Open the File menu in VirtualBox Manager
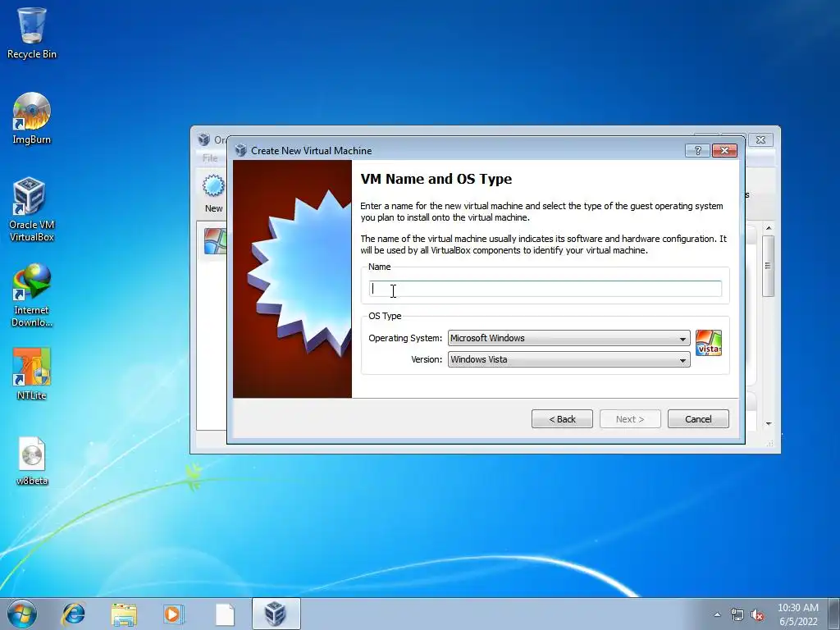This screenshot has height=630, width=840. (x=210, y=158)
